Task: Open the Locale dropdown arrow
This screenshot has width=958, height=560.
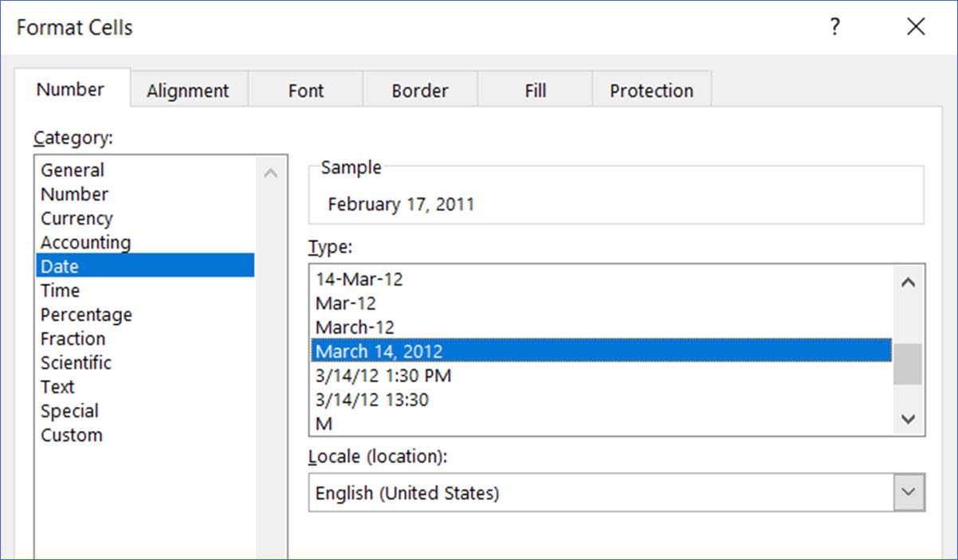Action: pos(907,492)
